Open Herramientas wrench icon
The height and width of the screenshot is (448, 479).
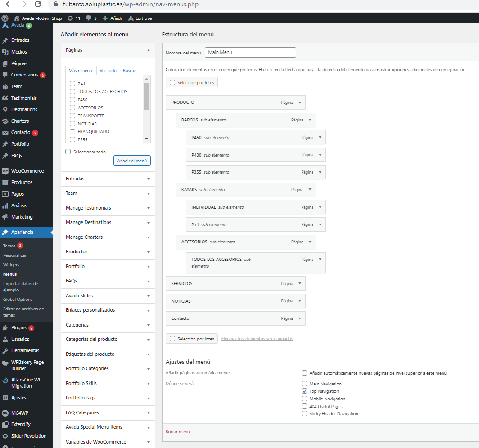5,351
